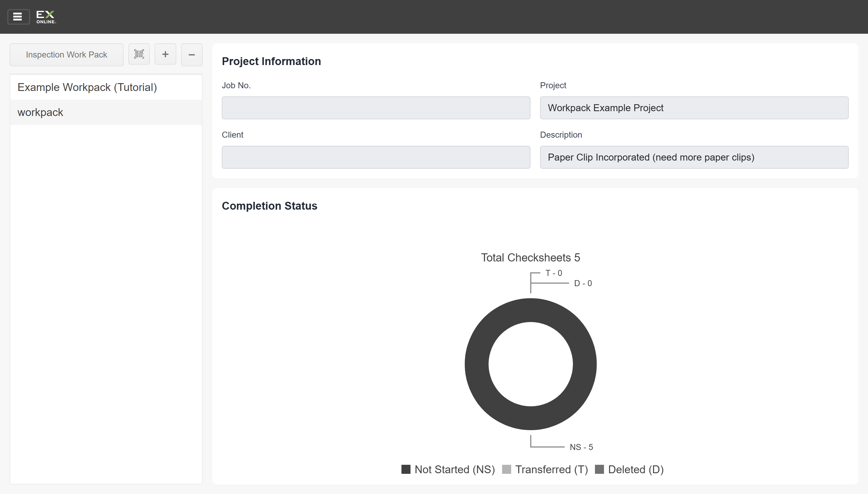Toggle Not Started (NS) legend swatch
Viewport: 868px width, 494px height.
[x=406, y=469]
